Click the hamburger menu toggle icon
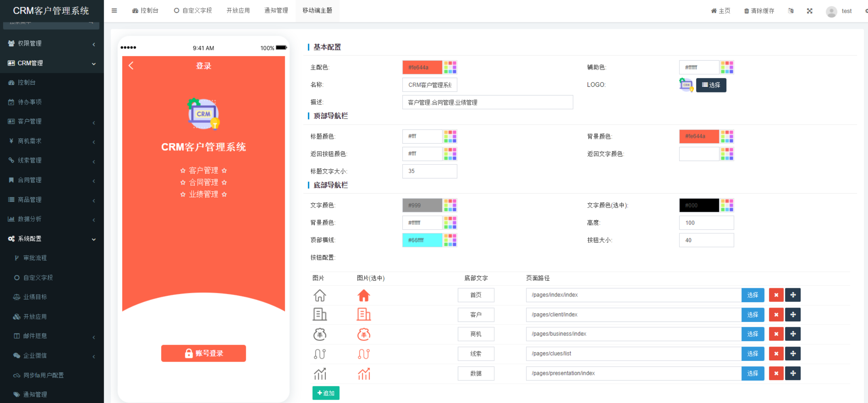Screen dimensions: 868x403 coord(114,11)
